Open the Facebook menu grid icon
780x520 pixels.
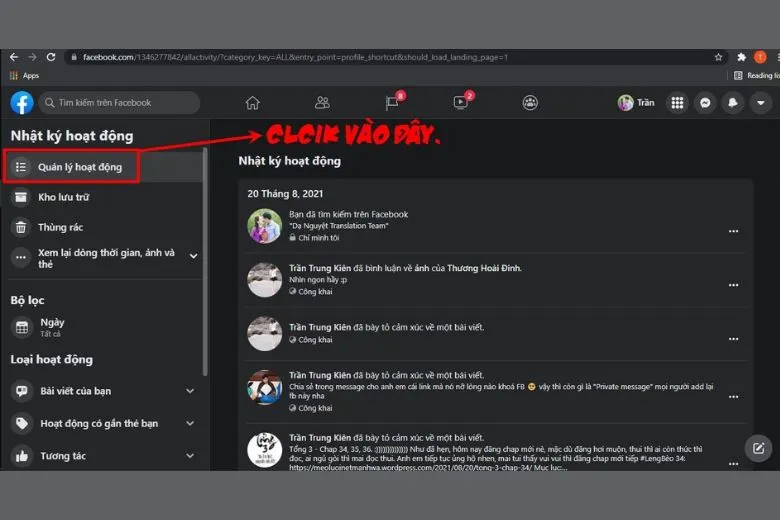click(678, 103)
